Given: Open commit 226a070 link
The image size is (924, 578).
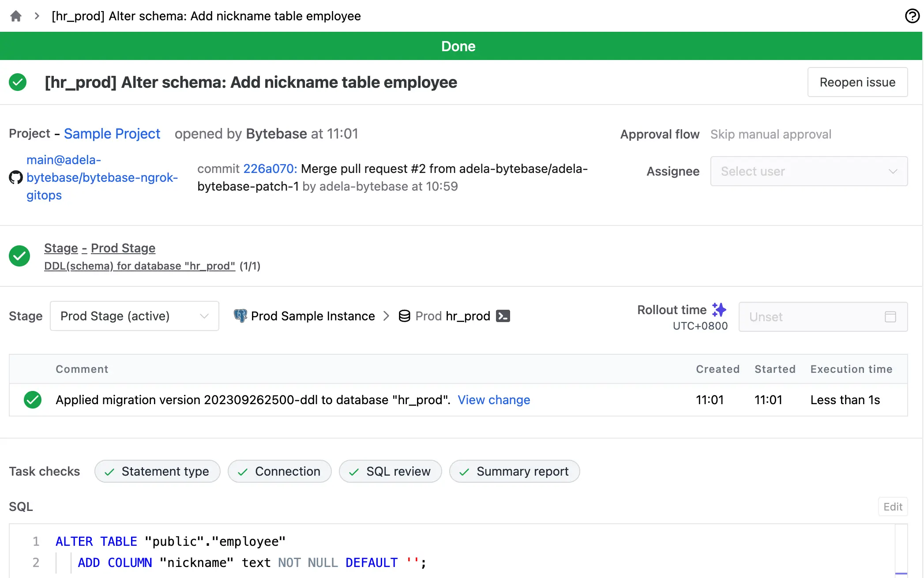Looking at the screenshot, I should click(270, 169).
